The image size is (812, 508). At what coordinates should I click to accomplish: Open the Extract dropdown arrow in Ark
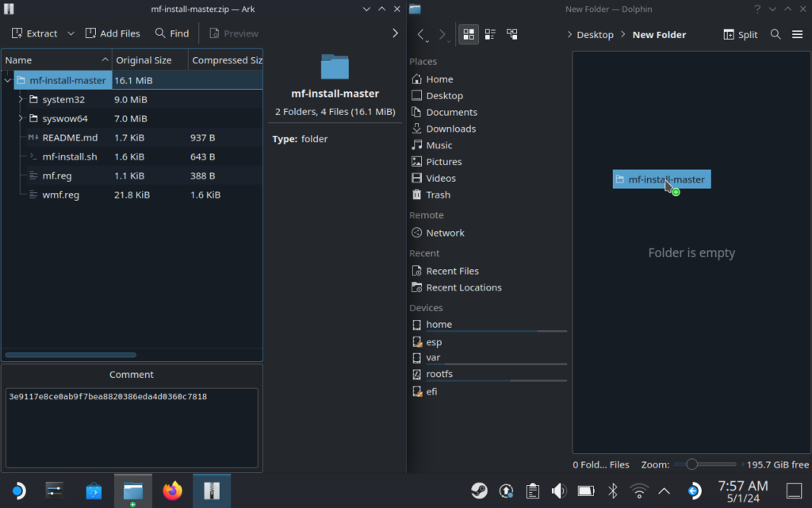[x=71, y=33]
